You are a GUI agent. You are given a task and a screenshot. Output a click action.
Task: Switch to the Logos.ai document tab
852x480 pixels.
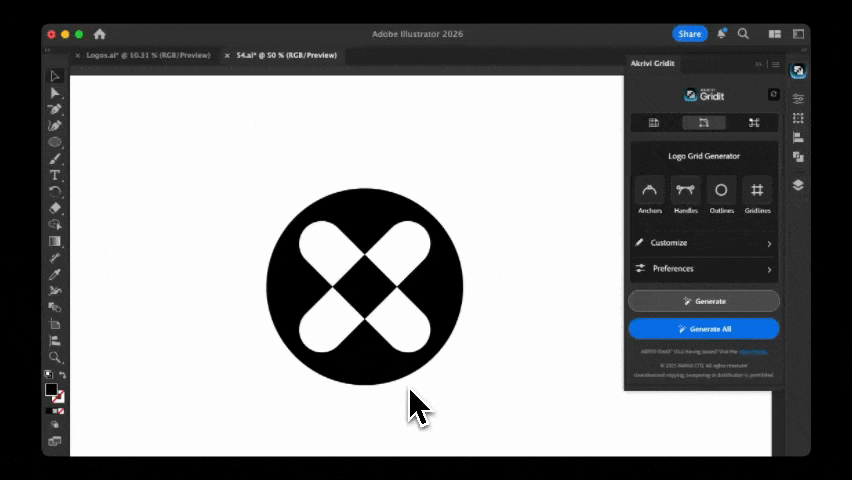148,55
